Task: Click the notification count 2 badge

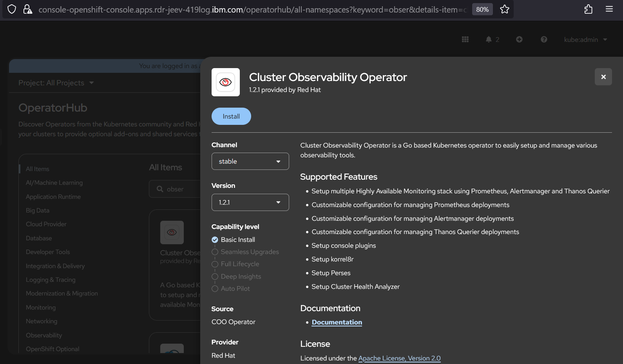Action: pyautogui.click(x=498, y=40)
